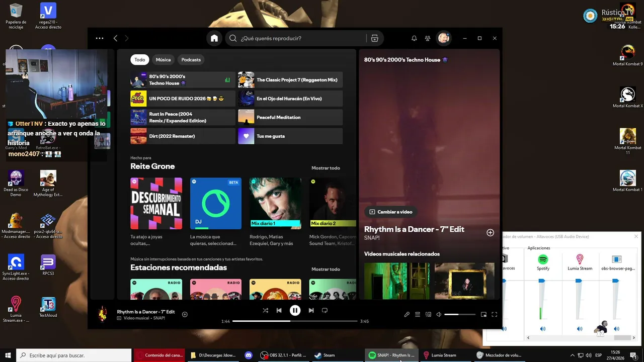Open connect to a device icon
The image size is (644, 362).
pos(429,314)
